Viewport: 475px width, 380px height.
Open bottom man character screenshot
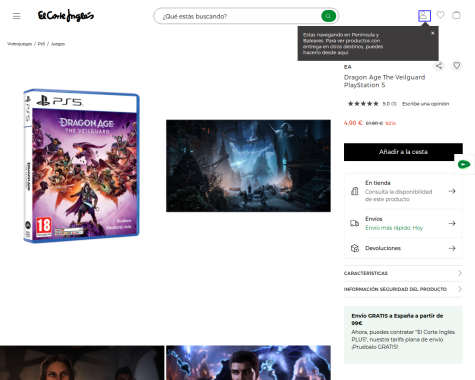click(248, 363)
